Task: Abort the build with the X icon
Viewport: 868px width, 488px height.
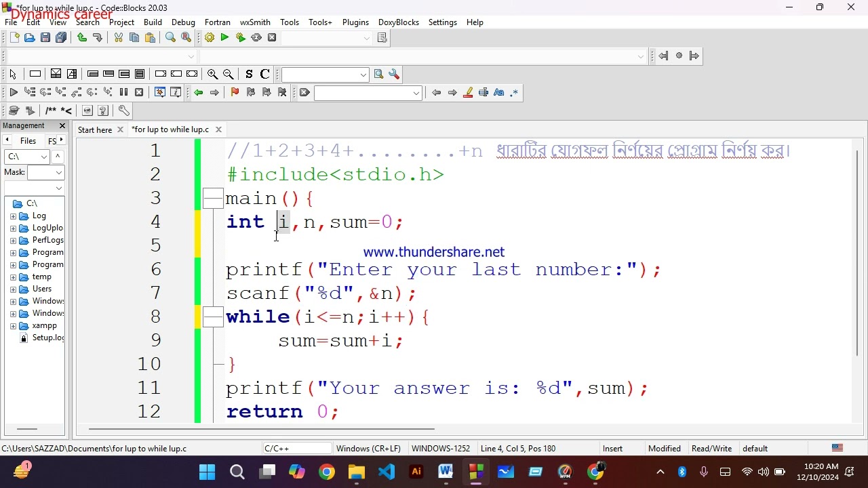Action: [x=272, y=38]
